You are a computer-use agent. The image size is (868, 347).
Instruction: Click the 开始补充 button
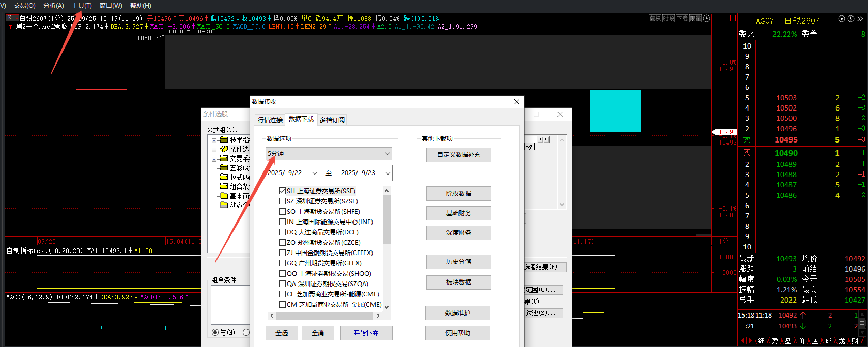366,333
